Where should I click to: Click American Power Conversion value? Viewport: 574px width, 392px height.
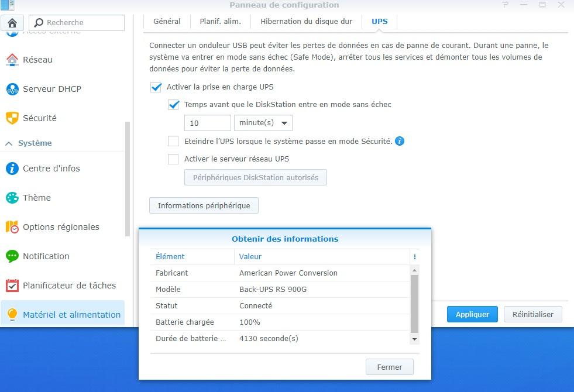pos(288,273)
